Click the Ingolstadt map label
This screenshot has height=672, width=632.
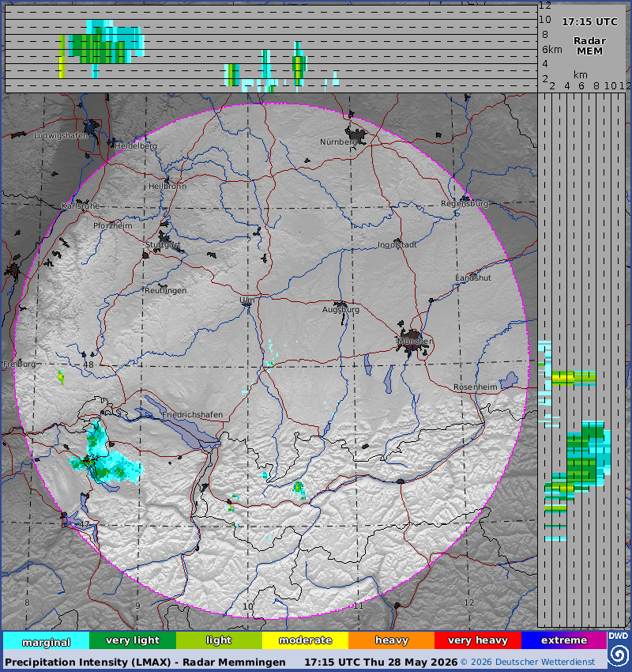click(397, 245)
